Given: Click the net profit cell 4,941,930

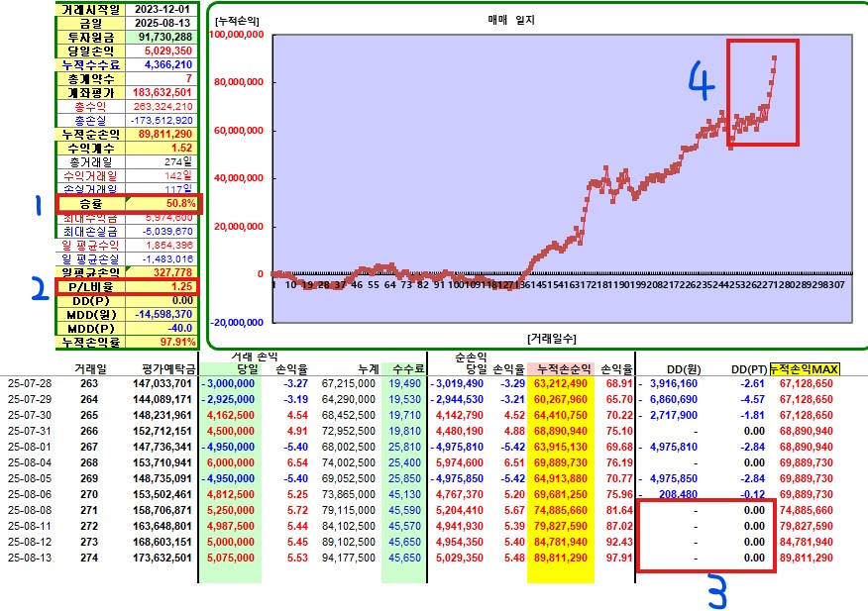Looking at the screenshot, I should (460, 526).
